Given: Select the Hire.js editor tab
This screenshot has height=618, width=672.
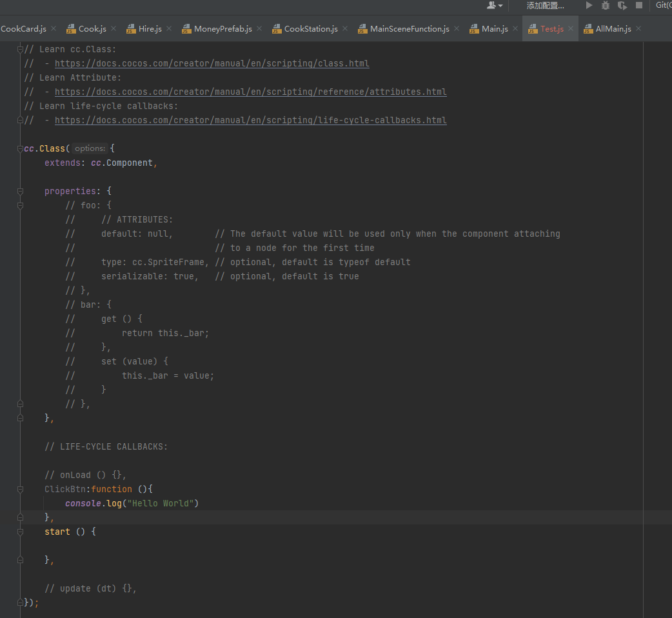Looking at the screenshot, I should [x=150, y=29].
